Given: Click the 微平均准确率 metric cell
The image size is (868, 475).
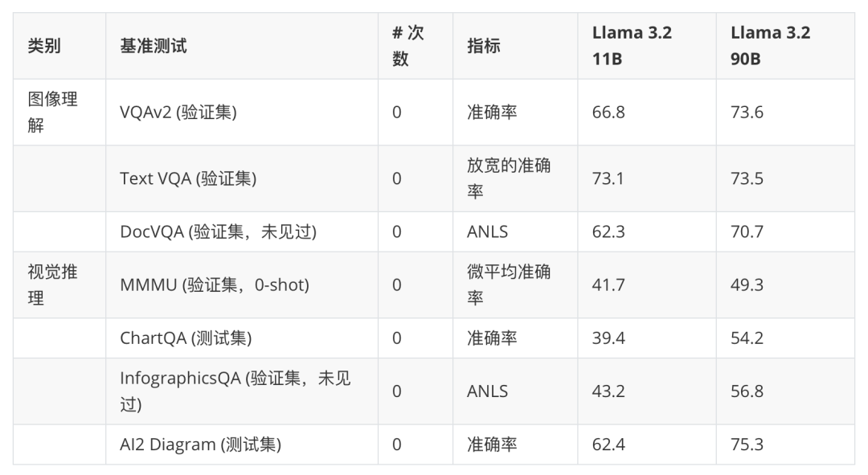Looking at the screenshot, I should pos(509,285).
